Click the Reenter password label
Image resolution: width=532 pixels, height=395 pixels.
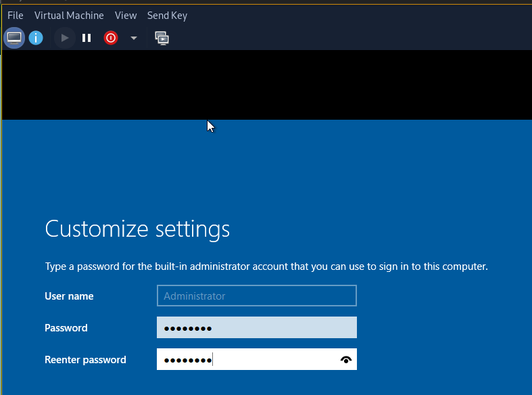(85, 360)
